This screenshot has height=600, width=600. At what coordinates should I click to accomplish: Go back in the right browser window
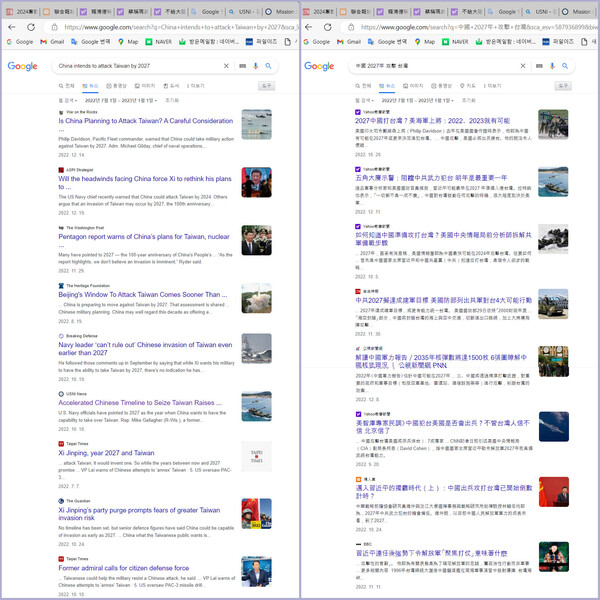312,27
